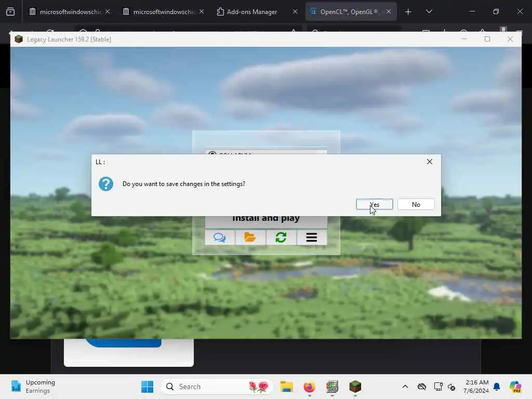Click the volume muted tray icon
Viewport: 532px width, 399px height.
[x=451, y=387]
